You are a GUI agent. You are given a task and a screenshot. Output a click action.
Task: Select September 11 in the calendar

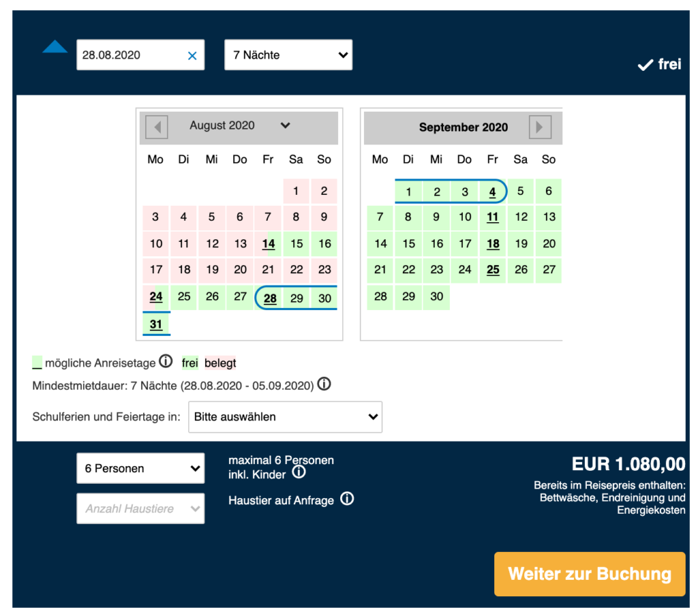pyautogui.click(x=492, y=217)
